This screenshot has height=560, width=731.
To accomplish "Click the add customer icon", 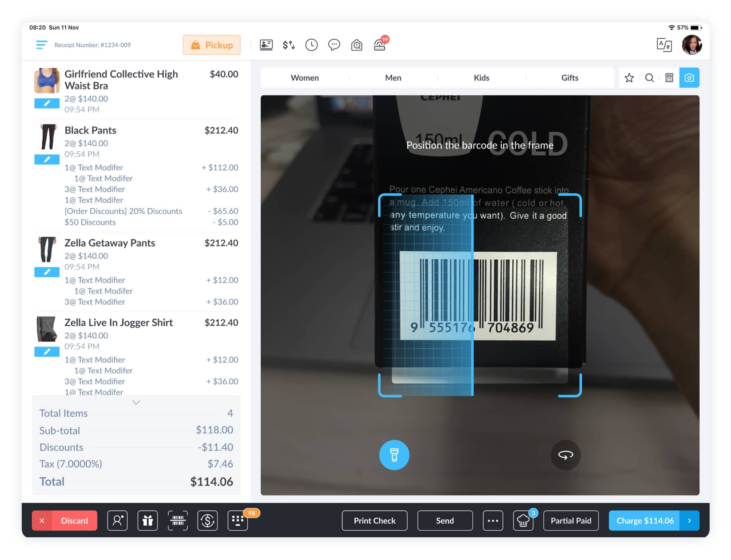I will (117, 520).
